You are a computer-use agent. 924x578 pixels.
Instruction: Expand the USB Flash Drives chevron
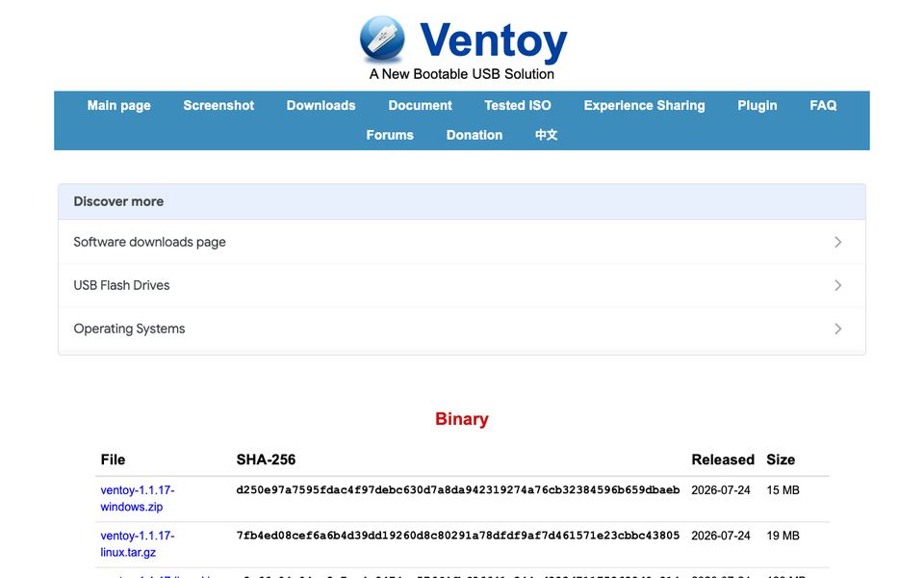(838, 285)
